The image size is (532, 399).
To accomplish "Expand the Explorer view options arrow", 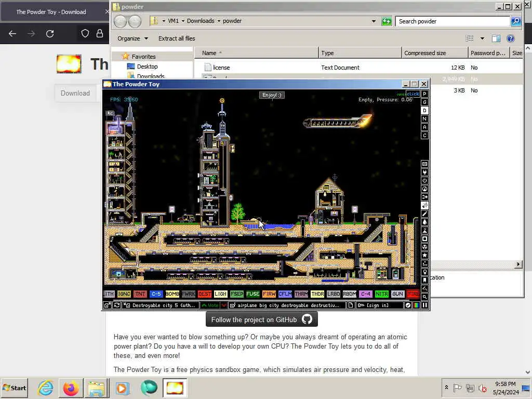I will [482, 38].
